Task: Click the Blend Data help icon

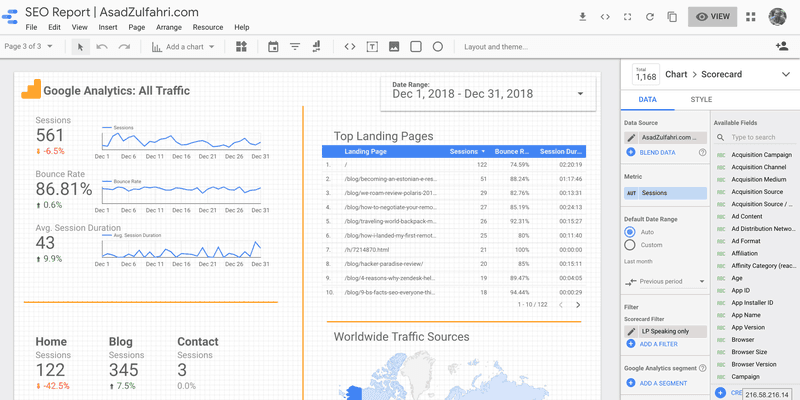Action: pyautogui.click(x=702, y=152)
